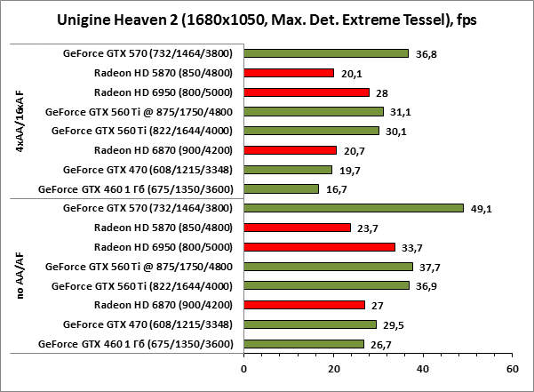The width and height of the screenshot is (534, 392).
Task: Select the red Radeon HD 6950 bar at 28
Action: click(x=307, y=92)
